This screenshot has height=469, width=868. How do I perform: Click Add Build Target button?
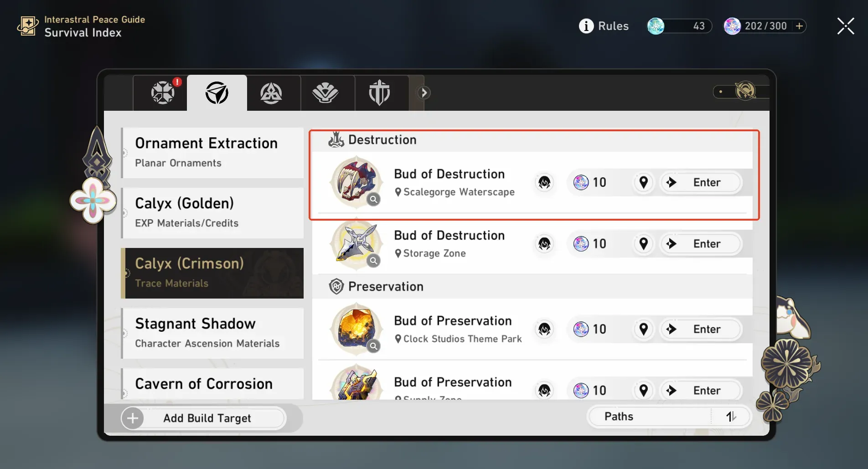point(203,418)
